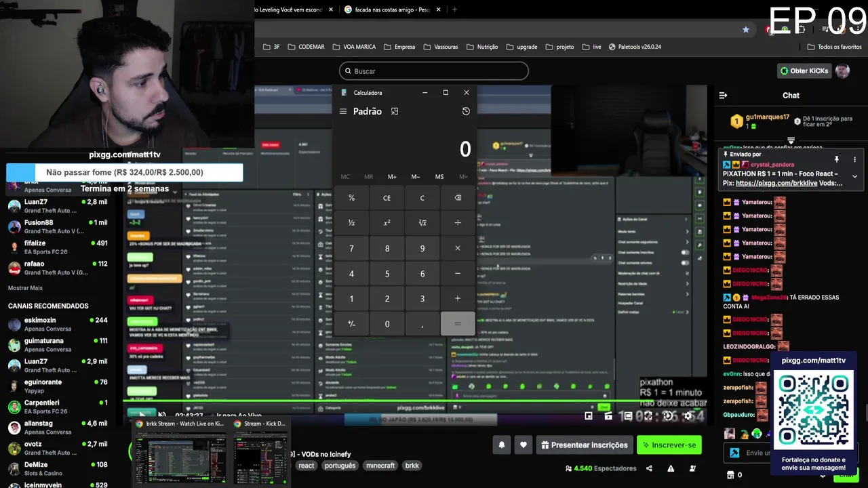868x488 pixels.
Task: Expand the pinned message with the chevron
Action: pyautogui.click(x=854, y=176)
